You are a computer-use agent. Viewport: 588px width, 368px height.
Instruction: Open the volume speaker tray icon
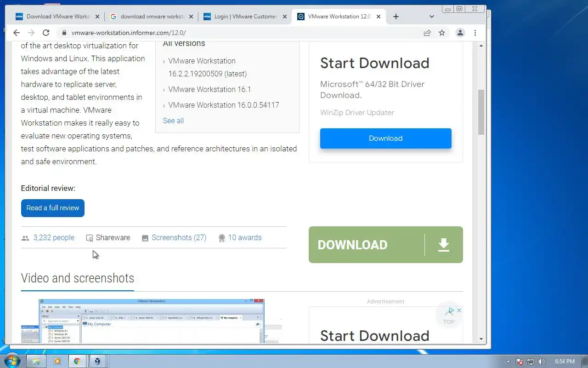point(542,362)
